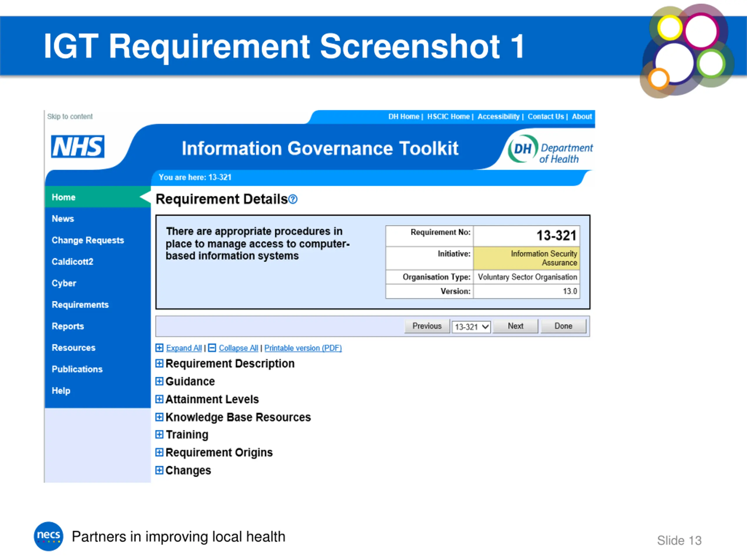Expand the Requirement Description section
This screenshot has width=747, height=560.
[x=159, y=363]
